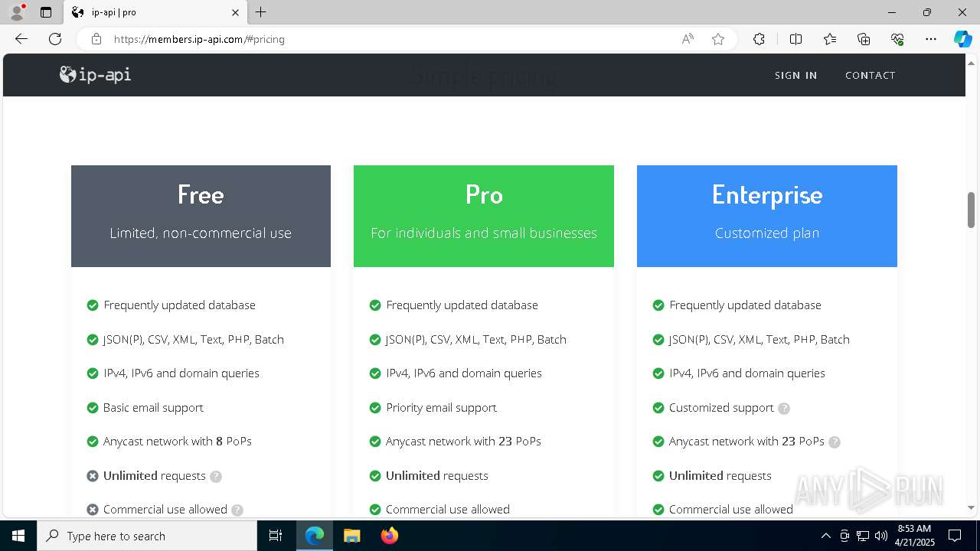Click the page vertical scrollbar thumb
This screenshot has width=980, height=551.
pos(971,210)
